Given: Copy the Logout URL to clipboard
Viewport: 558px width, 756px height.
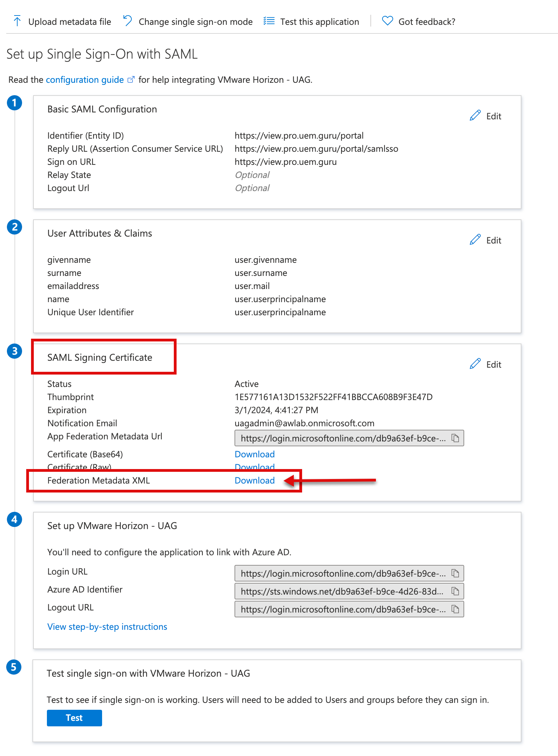Looking at the screenshot, I should (x=456, y=609).
